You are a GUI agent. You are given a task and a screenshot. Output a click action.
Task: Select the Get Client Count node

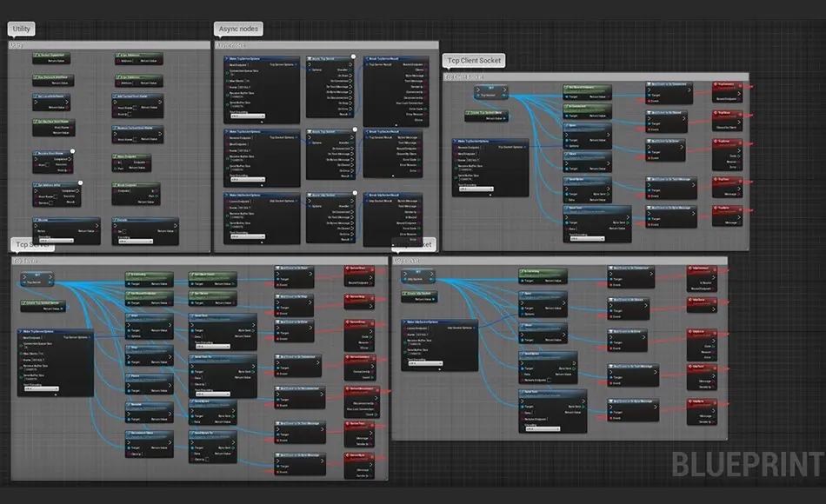tap(212, 279)
